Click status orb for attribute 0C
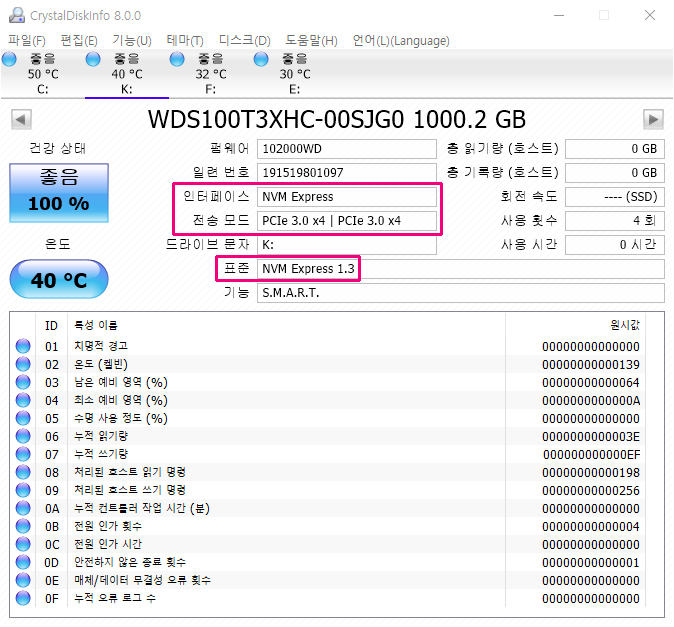674x627 pixels. (23, 544)
